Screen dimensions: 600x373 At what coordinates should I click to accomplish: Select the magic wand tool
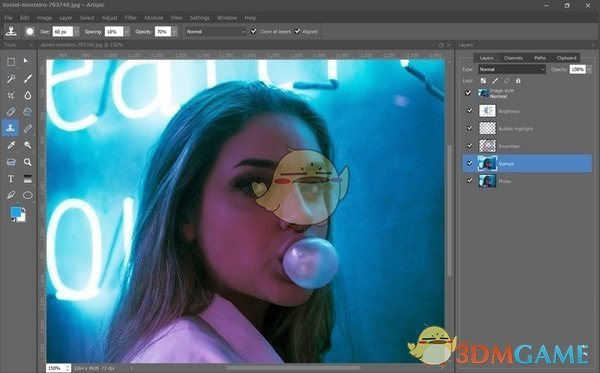11,79
